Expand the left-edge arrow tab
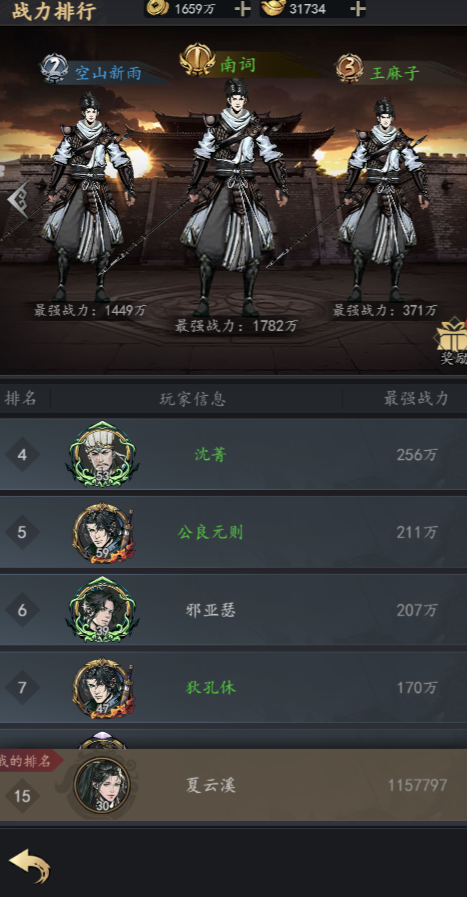Viewport: 467px width, 897px height. point(17,199)
